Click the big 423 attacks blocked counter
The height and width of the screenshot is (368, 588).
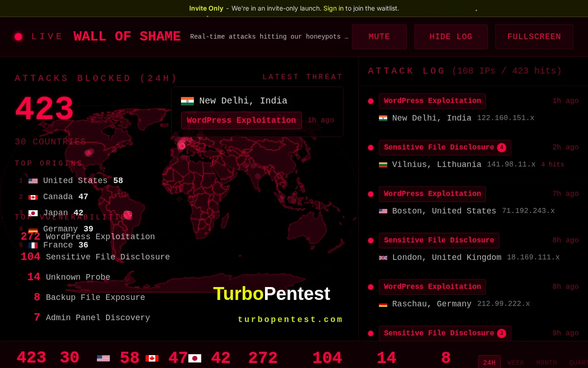point(44,109)
